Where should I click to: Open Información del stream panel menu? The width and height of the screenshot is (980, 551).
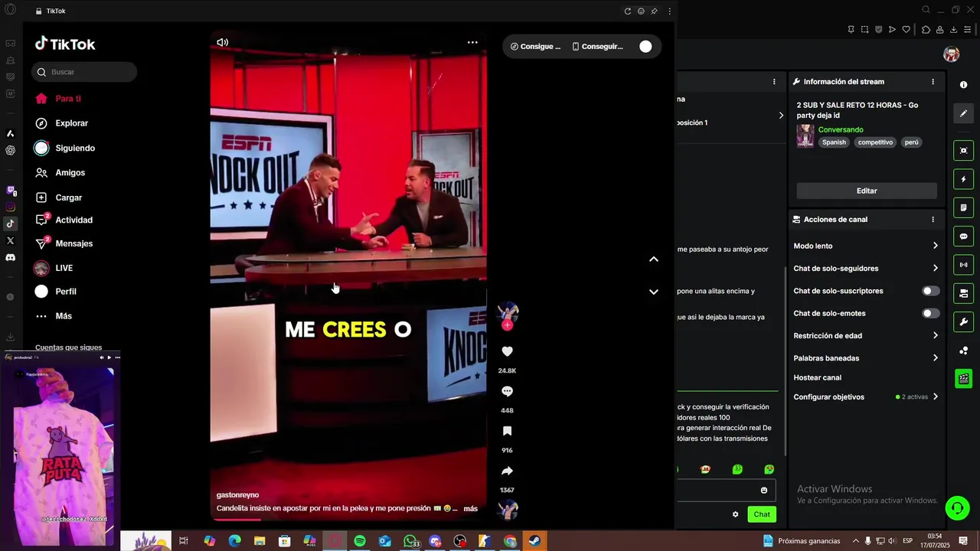[x=933, y=82]
